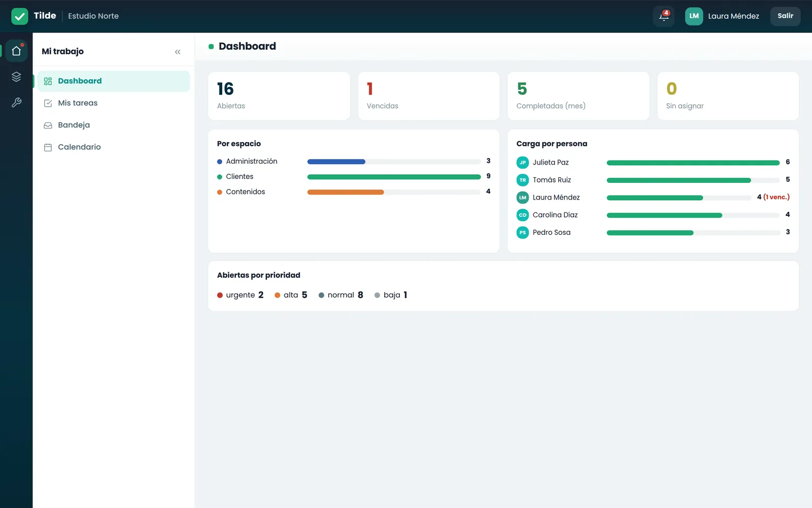Click the Estudio Norte workspace name
The width and height of the screenshot is (812, 508).
click(x=93, y=16)
